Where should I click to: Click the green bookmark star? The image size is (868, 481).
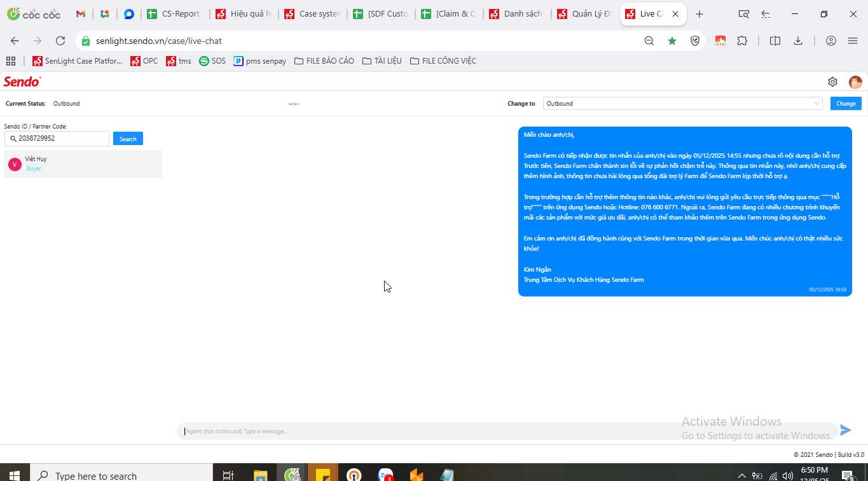coord(672,41)
